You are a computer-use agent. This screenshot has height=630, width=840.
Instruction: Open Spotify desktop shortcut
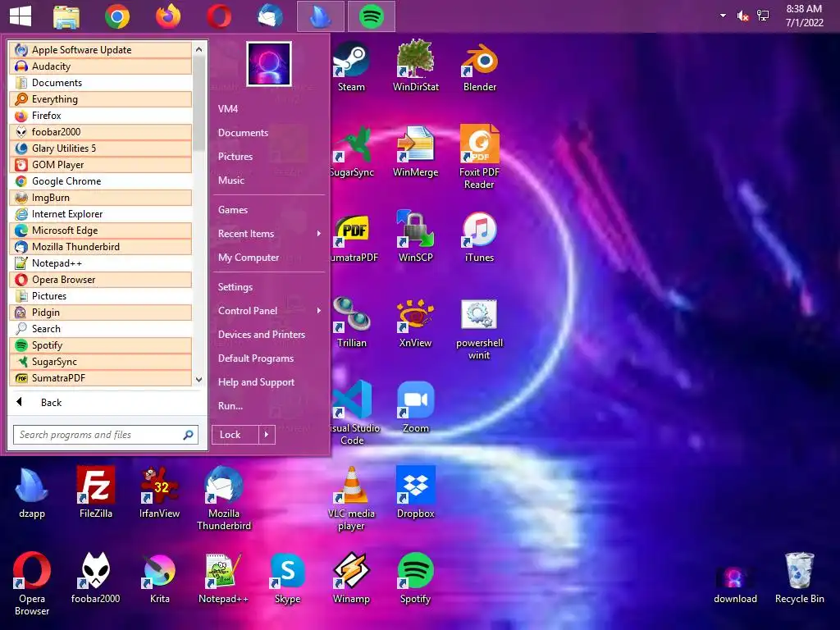(415, 578)
